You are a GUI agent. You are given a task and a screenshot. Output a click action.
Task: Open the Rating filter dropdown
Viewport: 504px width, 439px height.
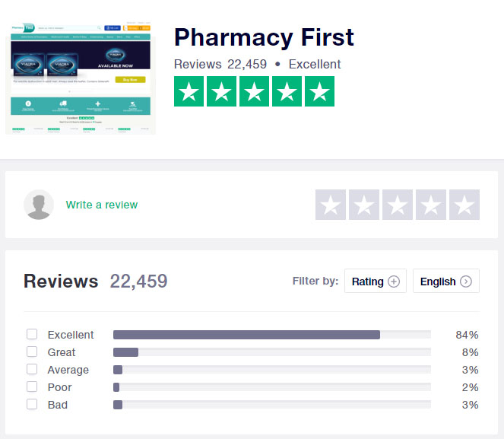pos(376,281)
